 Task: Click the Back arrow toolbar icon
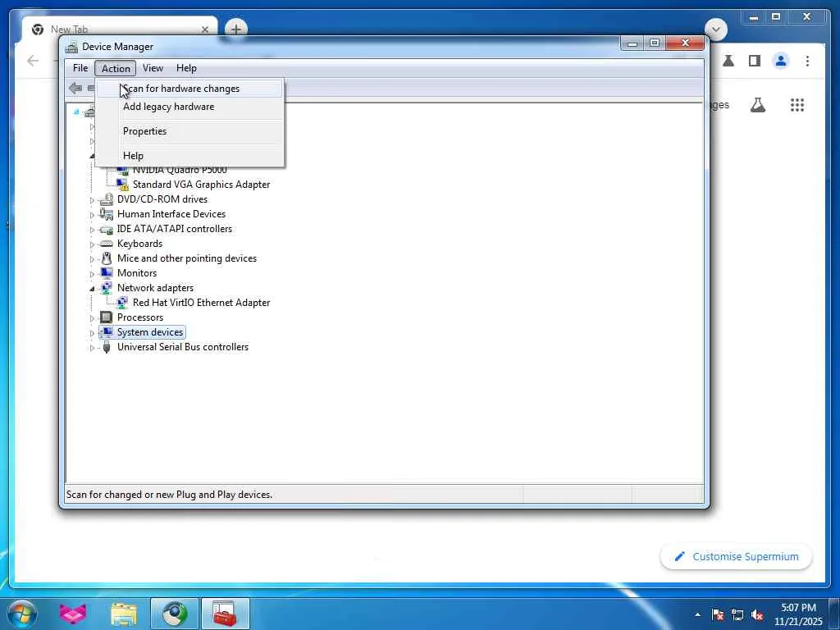[x=75, y=89]
